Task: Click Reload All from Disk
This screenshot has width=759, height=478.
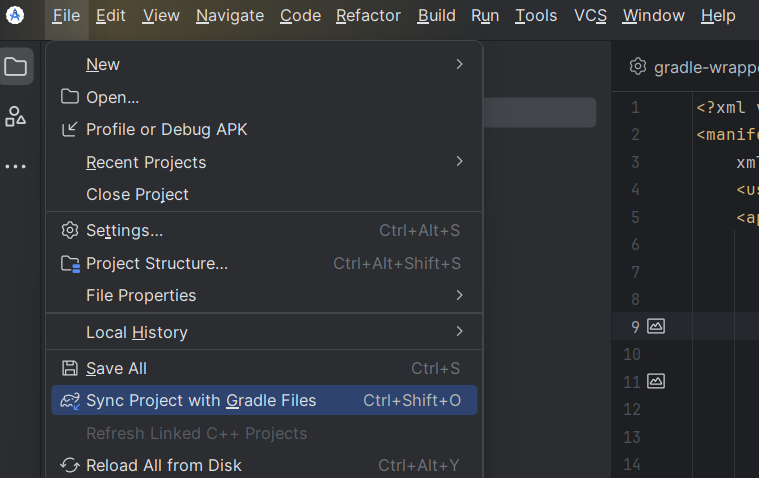Action: click(x=164, y=465)
